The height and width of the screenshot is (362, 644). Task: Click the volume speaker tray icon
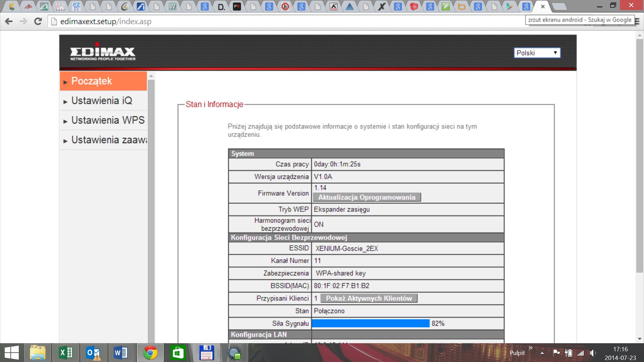tap(593, 353)
